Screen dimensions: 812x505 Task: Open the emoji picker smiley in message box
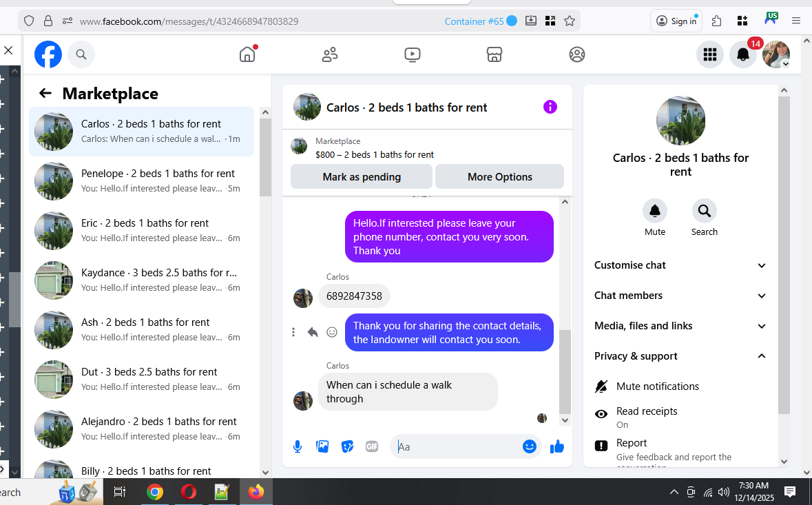529,446
